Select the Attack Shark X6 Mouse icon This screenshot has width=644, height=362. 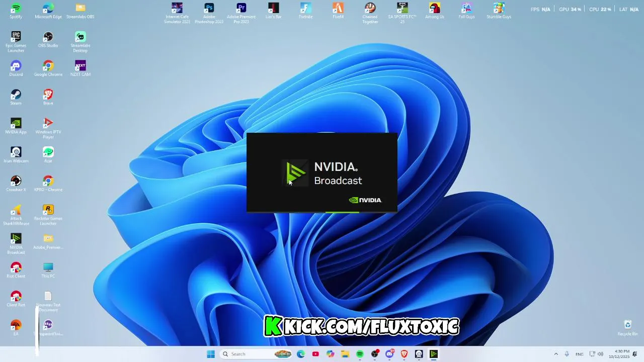[x=16, y=215]
